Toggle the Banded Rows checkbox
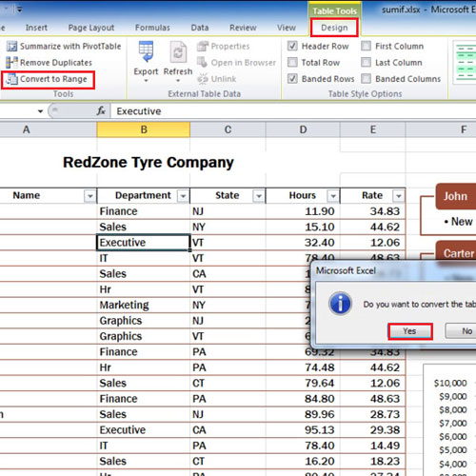This screenshot has height=476, width=476. coord(292,78)
